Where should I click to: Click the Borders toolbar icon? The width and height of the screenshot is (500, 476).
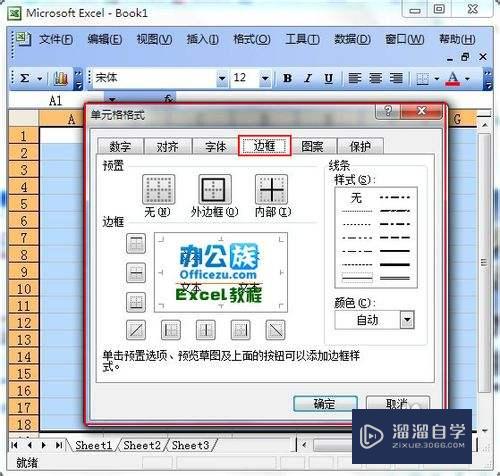click(423, 79)
